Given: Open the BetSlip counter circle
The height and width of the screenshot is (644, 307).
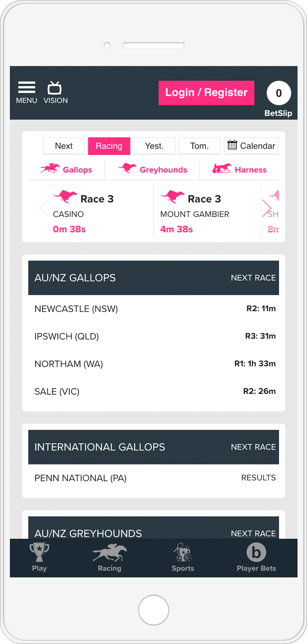Looking at the screenshot, I should [x=279, y=93].
